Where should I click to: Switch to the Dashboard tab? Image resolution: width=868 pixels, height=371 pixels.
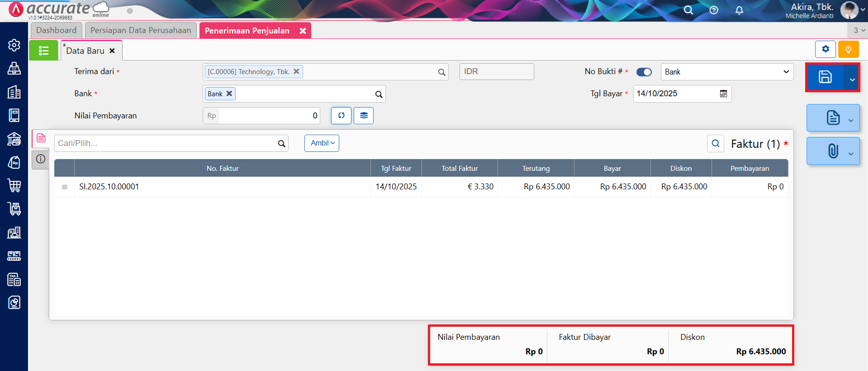(x=57, y=30)
